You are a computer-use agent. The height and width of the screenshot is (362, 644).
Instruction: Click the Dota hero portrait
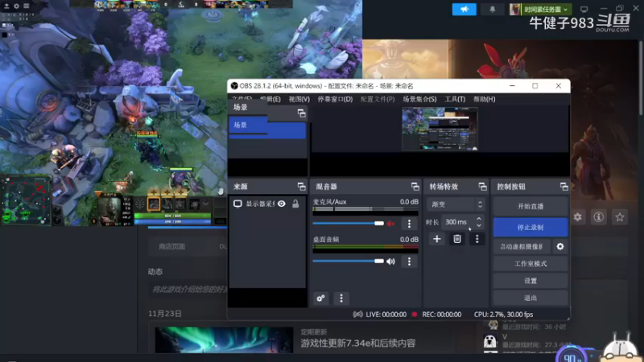click(109, 210)
